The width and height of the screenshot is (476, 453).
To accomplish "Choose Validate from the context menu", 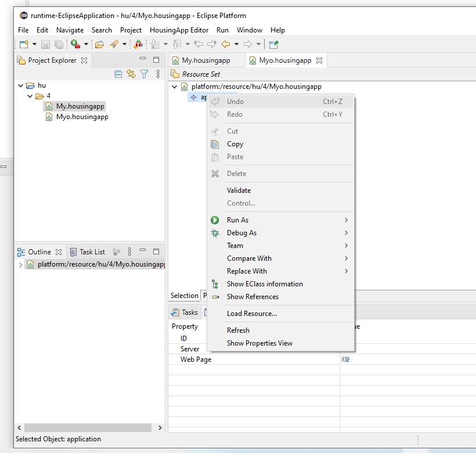I will (281, 190).
